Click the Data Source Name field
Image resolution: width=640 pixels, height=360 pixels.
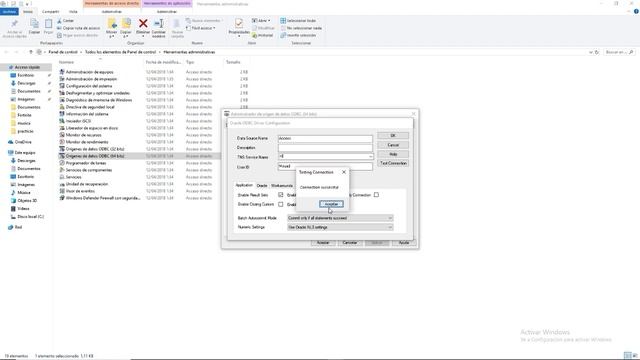[x=325, y=138]
